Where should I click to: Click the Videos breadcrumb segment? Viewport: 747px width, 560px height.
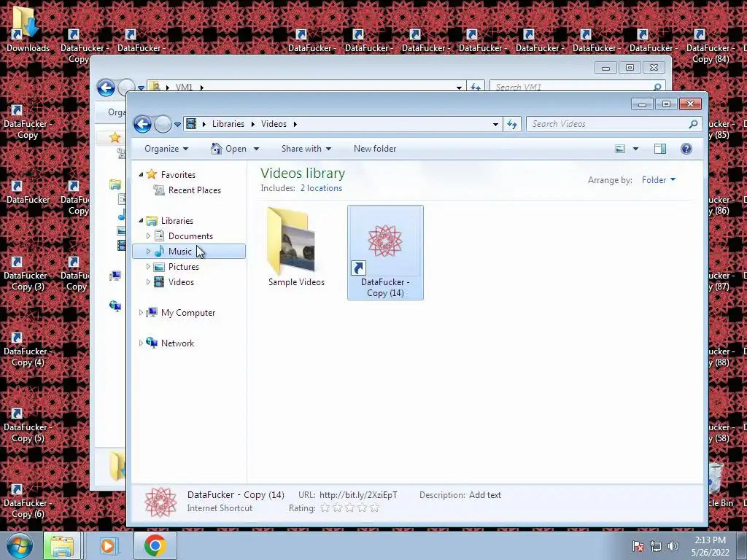coord(274,124)
